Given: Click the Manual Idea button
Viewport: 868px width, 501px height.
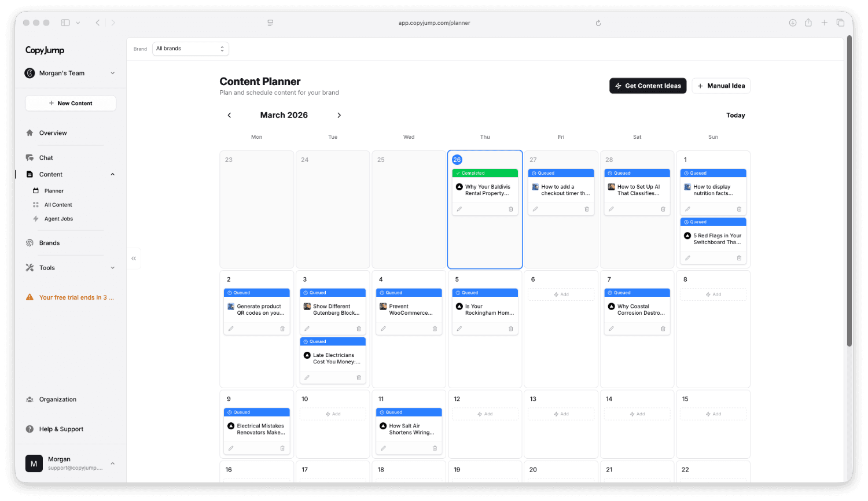Looking at the screenshot, I should [721, 86].
